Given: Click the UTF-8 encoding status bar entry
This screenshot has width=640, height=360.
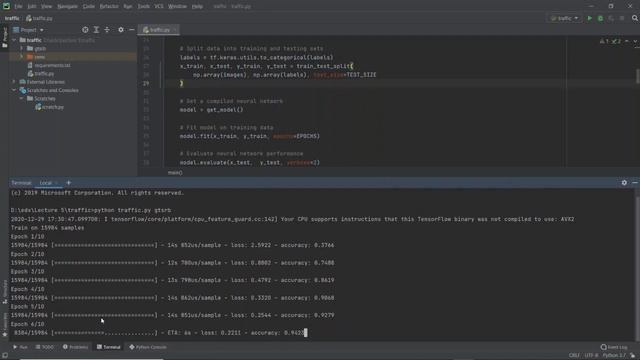Looking at the screenshot, I should (591, 356).
